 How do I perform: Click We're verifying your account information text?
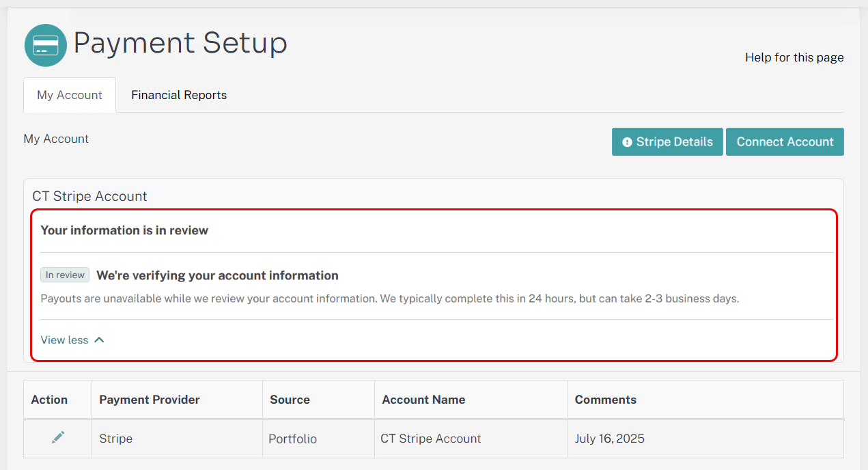tap(217, 275)
